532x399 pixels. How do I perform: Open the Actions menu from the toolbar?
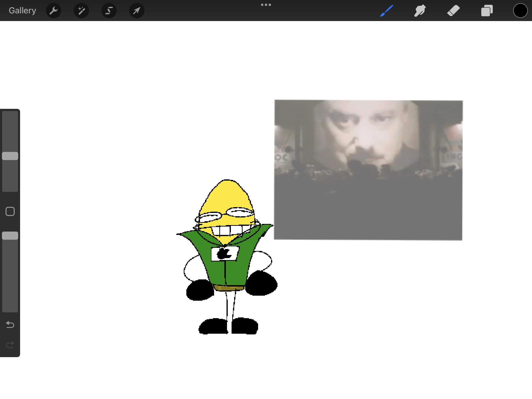(x=53, y=10)
